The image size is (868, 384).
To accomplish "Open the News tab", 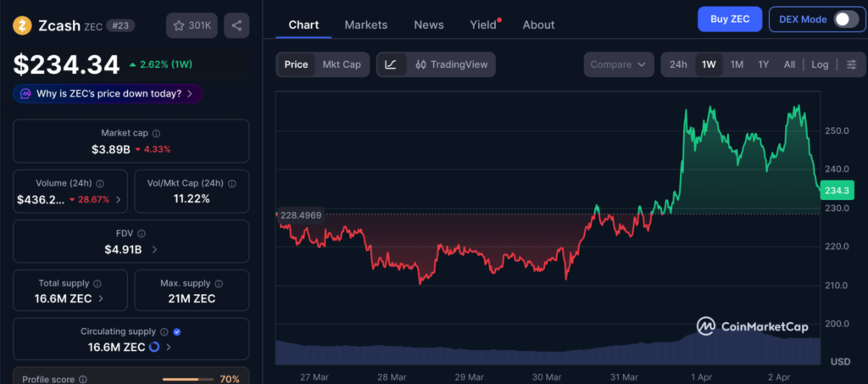I will click(428, 25).
